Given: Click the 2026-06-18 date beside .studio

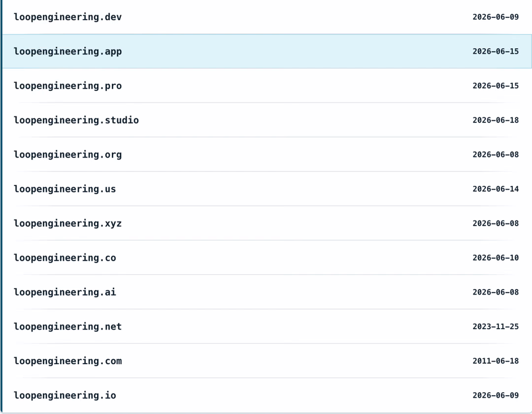Looking at the screenshot, I should point(496,120).
